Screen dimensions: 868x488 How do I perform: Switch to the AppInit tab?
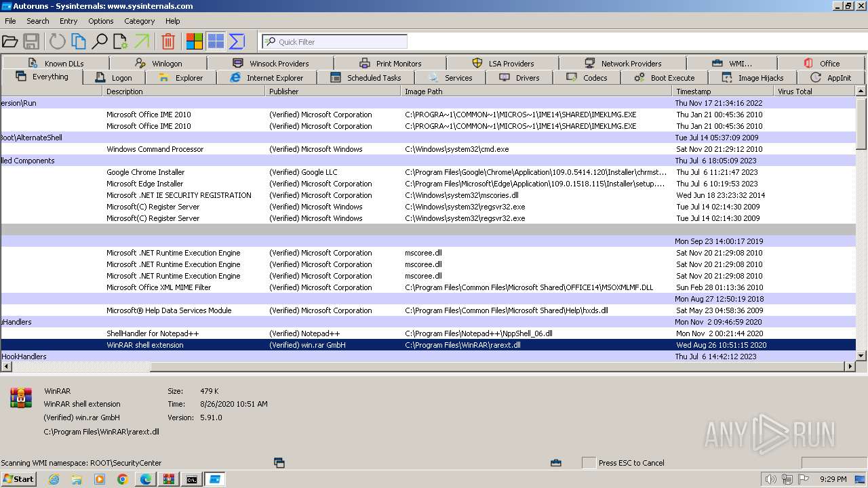tap(830, 77)
